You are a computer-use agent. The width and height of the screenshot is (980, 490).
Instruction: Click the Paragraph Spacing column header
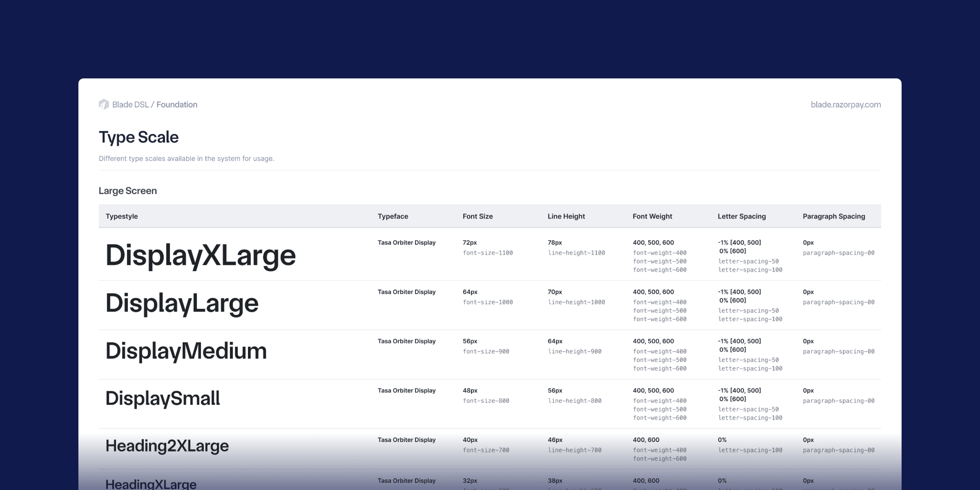tap(834, 216)
